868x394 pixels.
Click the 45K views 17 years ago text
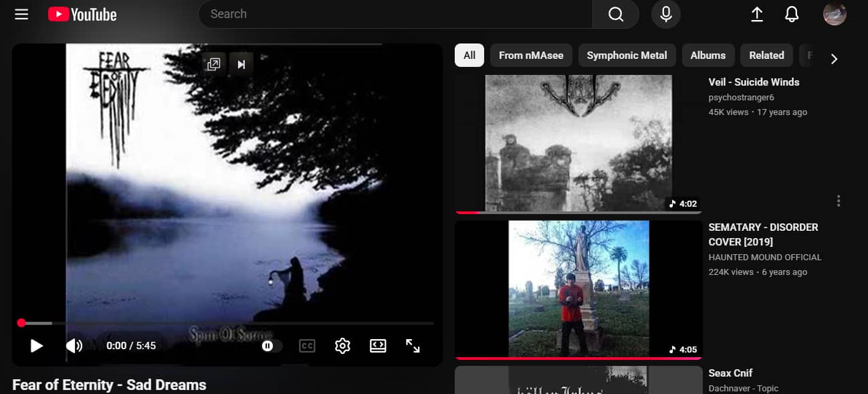click(758, 112)
